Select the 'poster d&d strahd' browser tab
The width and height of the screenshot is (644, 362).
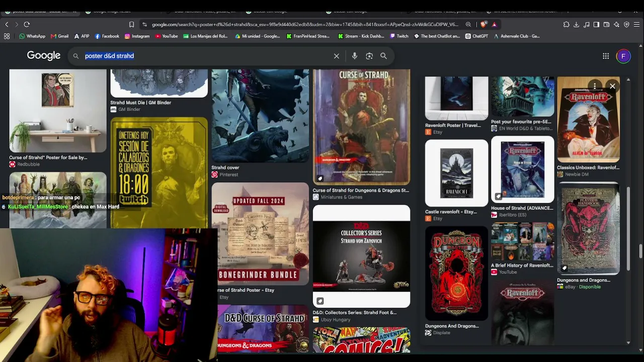(39, 11)
